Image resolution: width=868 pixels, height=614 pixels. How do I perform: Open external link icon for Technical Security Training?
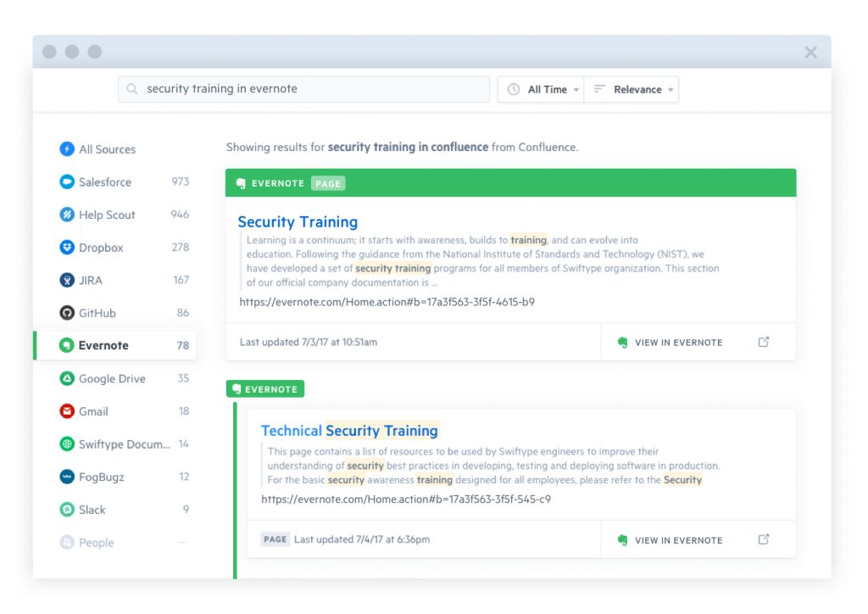[x=764, y=539]
